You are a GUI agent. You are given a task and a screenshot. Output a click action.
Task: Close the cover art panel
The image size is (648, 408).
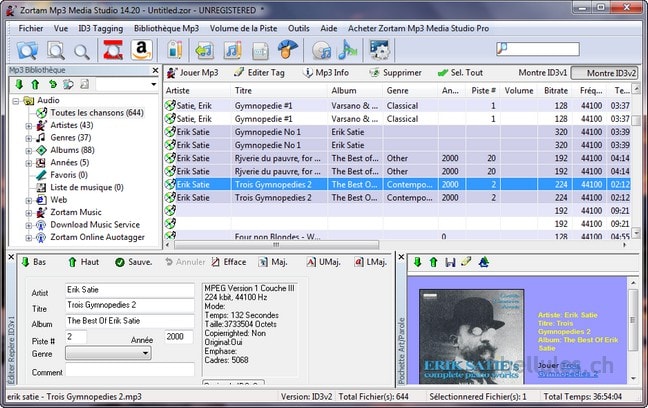401,257
